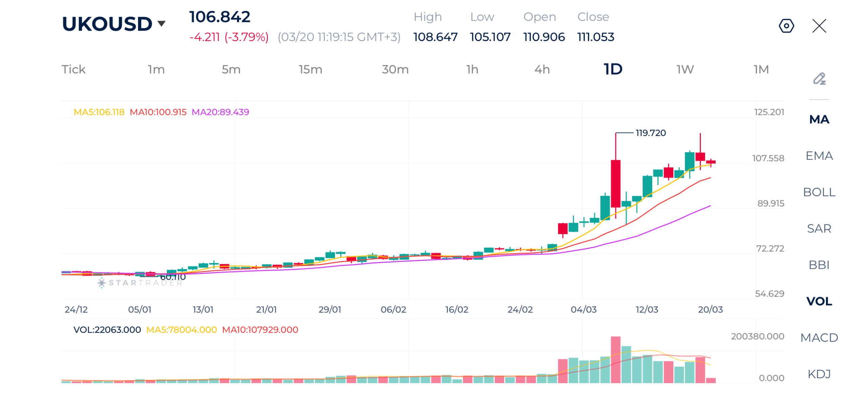
Task: Close the chart with X icon
Action: (x=818, y=26)
